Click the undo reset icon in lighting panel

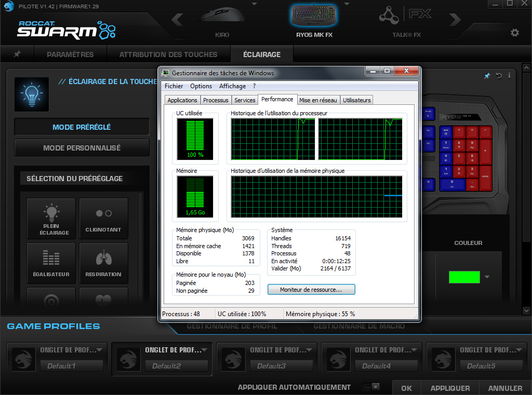click(x=499, y=76)
